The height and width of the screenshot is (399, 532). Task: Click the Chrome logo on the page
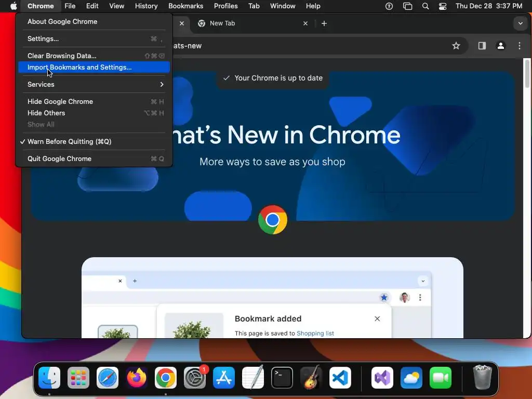pyautogui.click(x=272, y=220)
